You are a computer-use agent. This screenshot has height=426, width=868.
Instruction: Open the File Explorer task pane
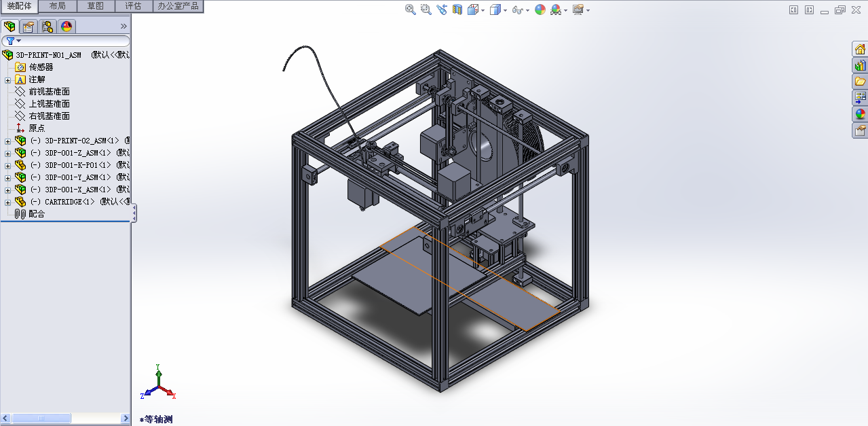861,81
